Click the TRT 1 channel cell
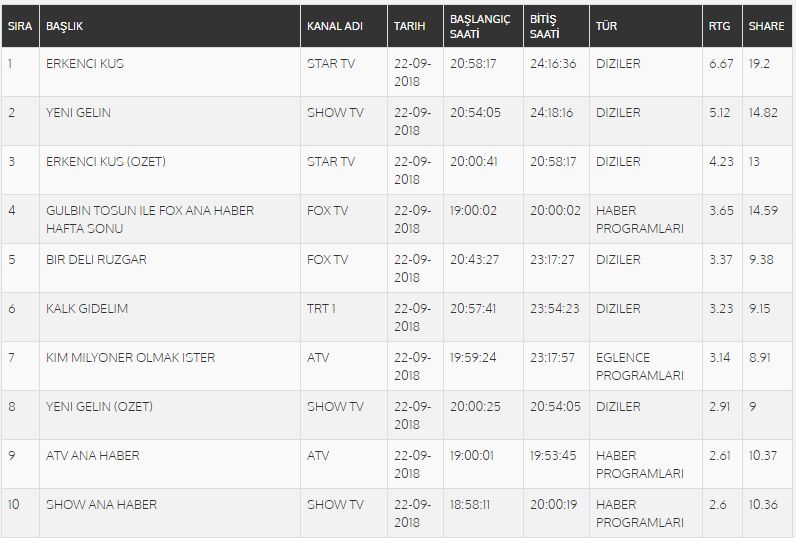This screenshot has width=796, height=538. click(321, 309)
